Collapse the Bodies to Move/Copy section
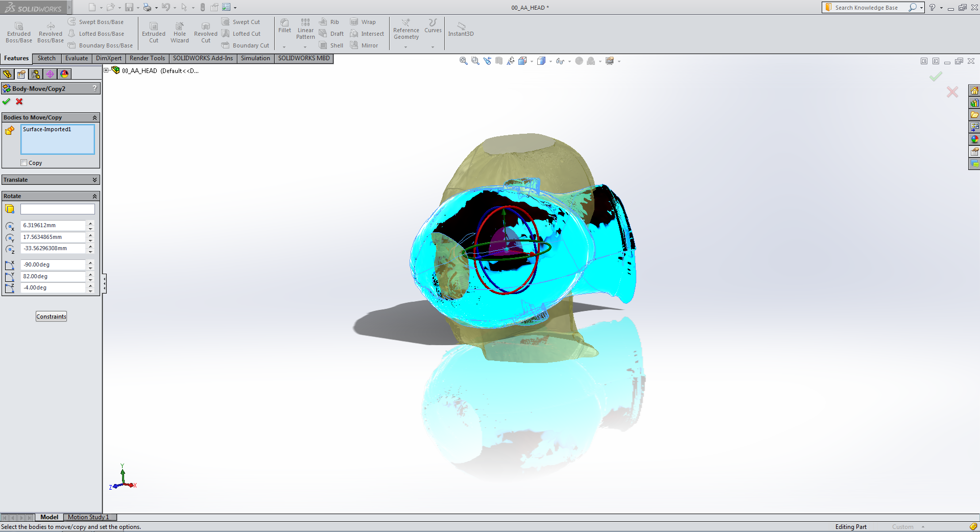This screenshot has height=532, width=980. pyautogui.click(x=94, y=117)
